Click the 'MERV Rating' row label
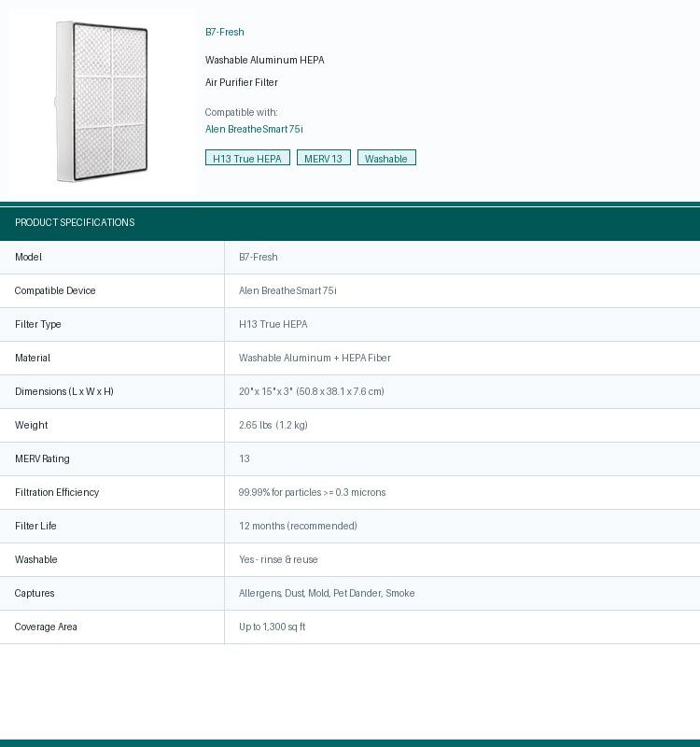The width and height of the screenshot is (700, 747). coord(42,458)
